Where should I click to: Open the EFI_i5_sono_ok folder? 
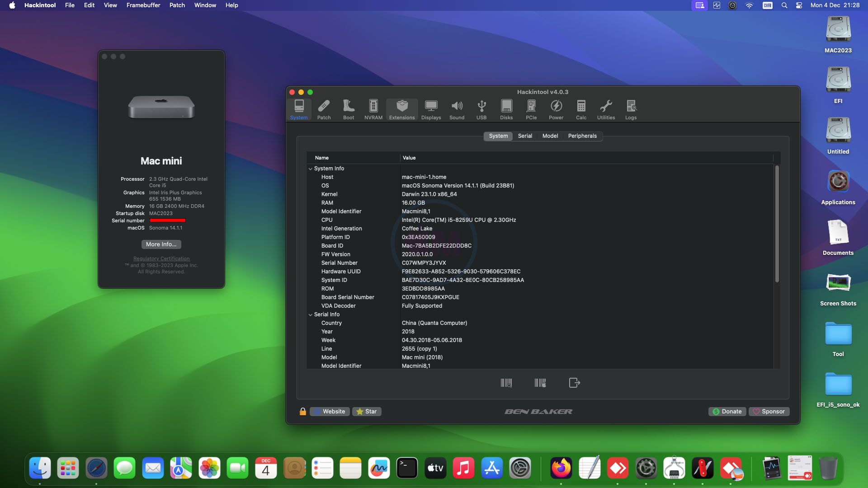[x=838, y=389]
